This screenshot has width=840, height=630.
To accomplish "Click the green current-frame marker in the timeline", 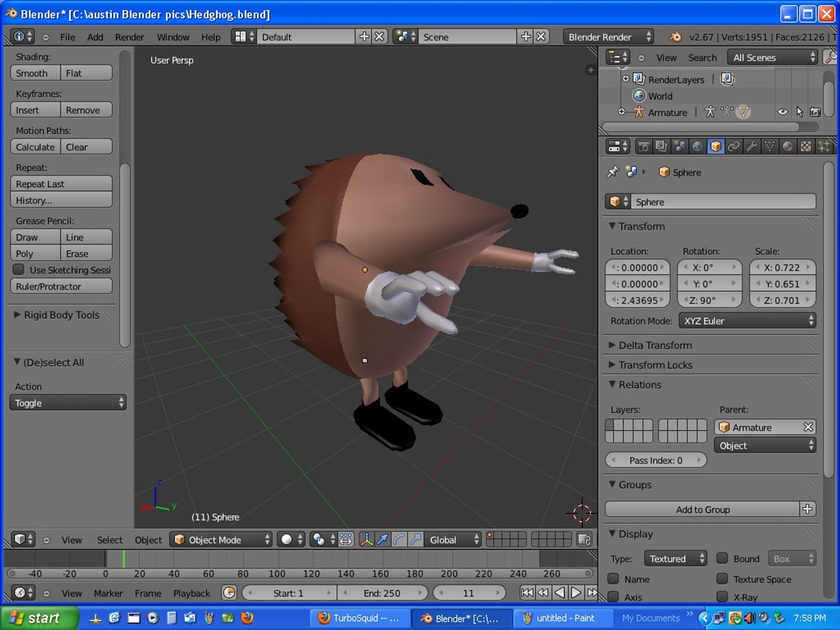I will tap(124, 559).
